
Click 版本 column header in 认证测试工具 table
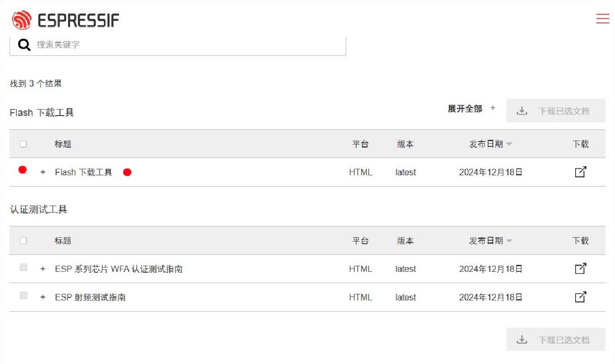click(x=406, y=240)
